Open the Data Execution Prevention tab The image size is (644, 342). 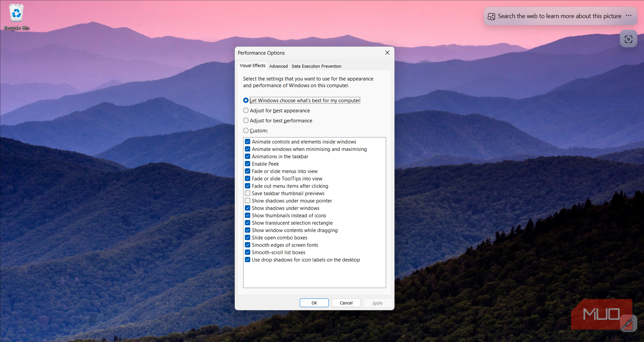tap(316, 66)
